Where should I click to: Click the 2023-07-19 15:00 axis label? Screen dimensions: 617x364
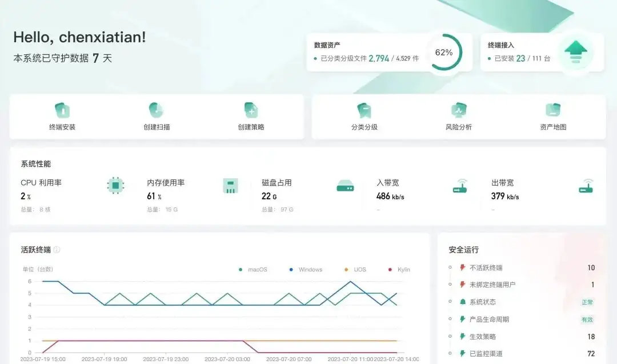[x=43, y=359]
